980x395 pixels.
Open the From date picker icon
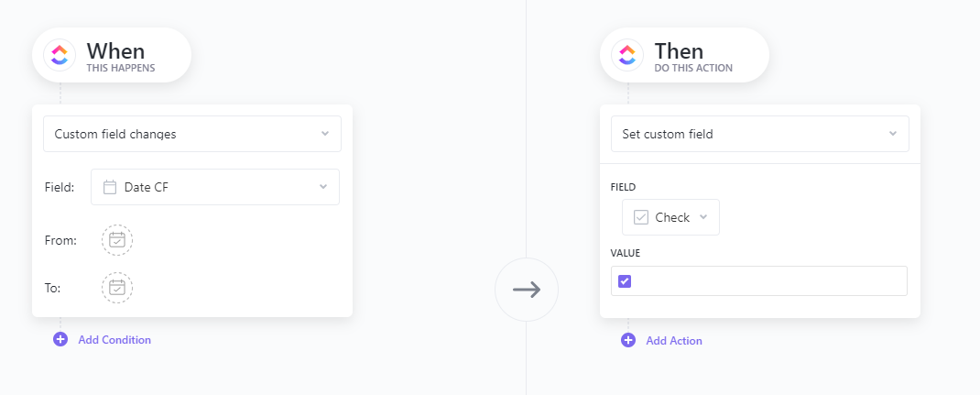pyautogui.click(x=117, y=240)
